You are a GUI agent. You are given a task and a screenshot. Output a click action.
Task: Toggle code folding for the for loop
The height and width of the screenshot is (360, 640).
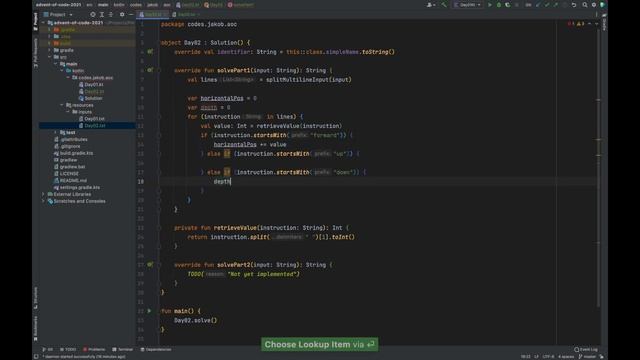[x=160, y=117]
